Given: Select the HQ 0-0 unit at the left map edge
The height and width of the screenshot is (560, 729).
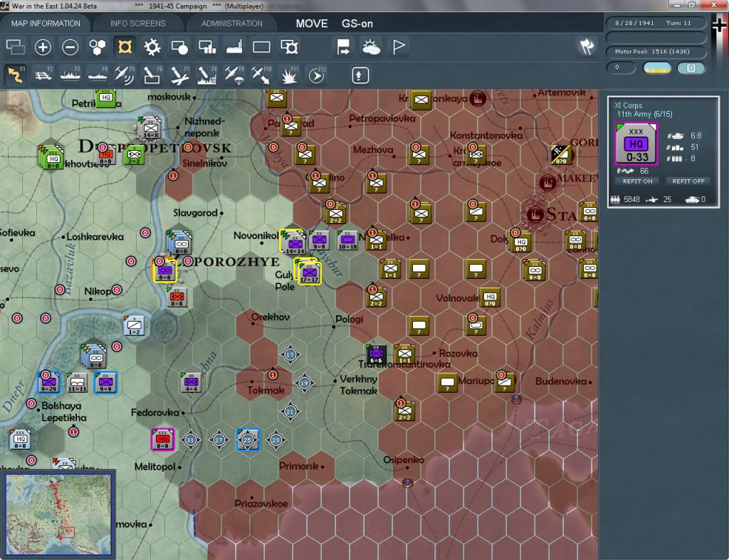Looking at the screenshot, I should (x=20, y=440).
